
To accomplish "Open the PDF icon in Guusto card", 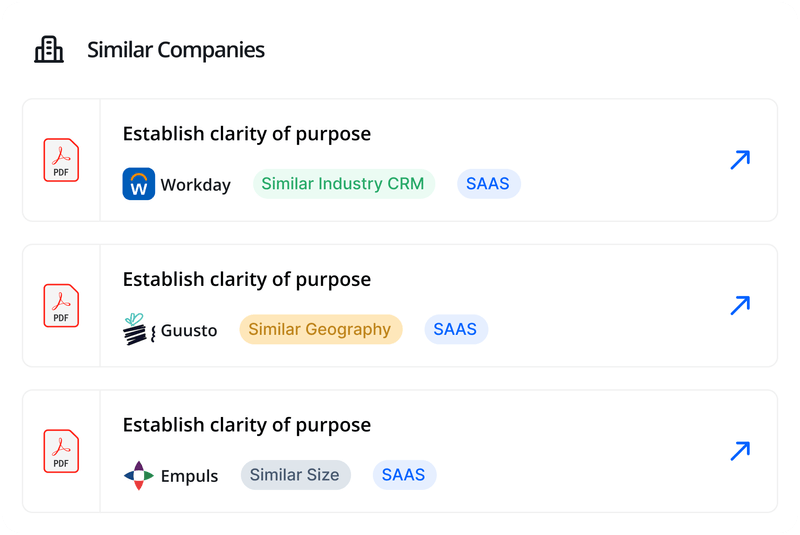I will tap(61, 305).
